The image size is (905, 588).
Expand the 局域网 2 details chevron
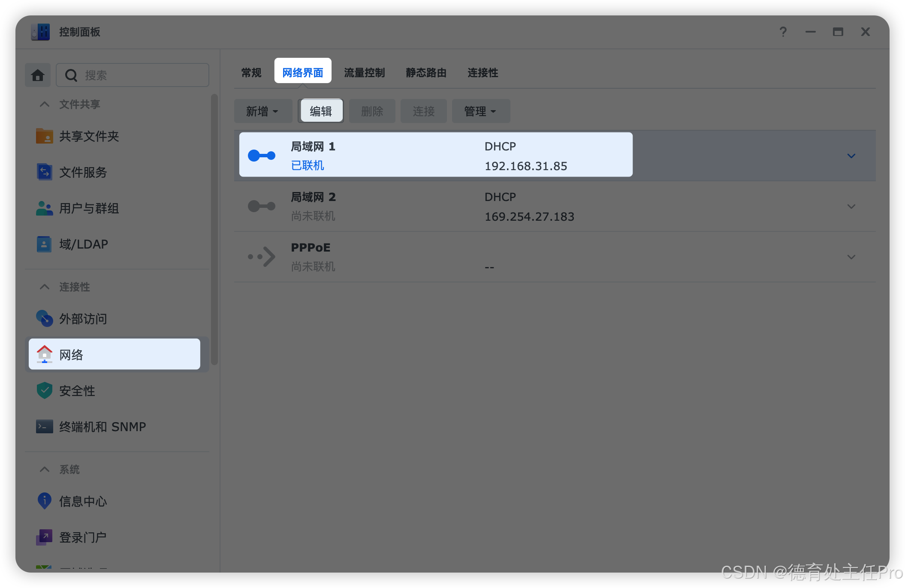point(851,207)
